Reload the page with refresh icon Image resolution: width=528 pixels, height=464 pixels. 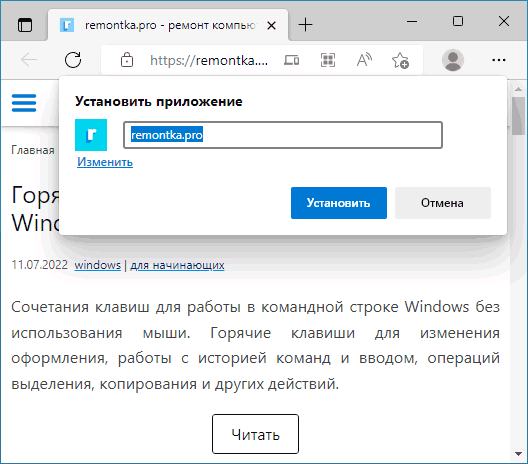point(73,60)
